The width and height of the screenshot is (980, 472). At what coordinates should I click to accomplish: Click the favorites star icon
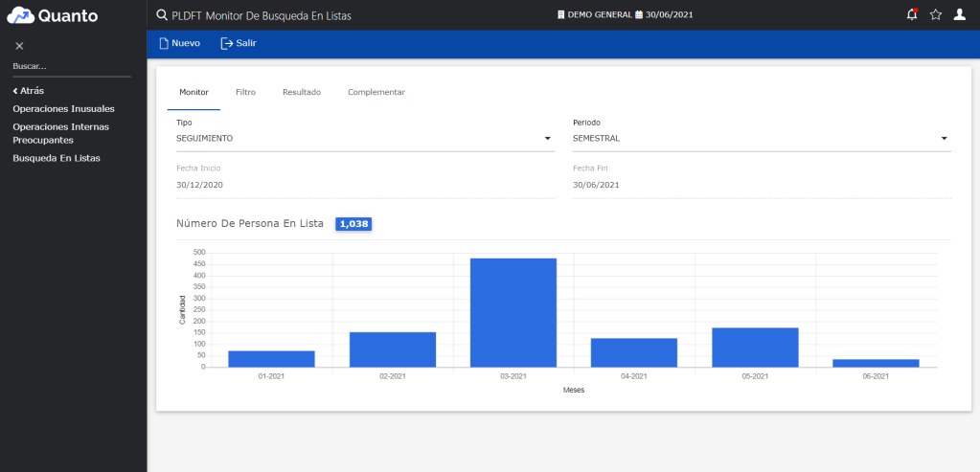click(x=936, y=14)
